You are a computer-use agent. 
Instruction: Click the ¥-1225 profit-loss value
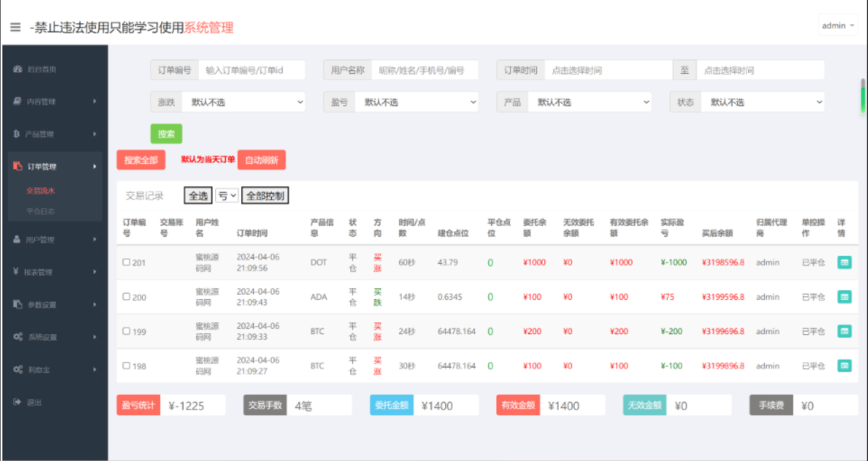click(x=186, y=406)
